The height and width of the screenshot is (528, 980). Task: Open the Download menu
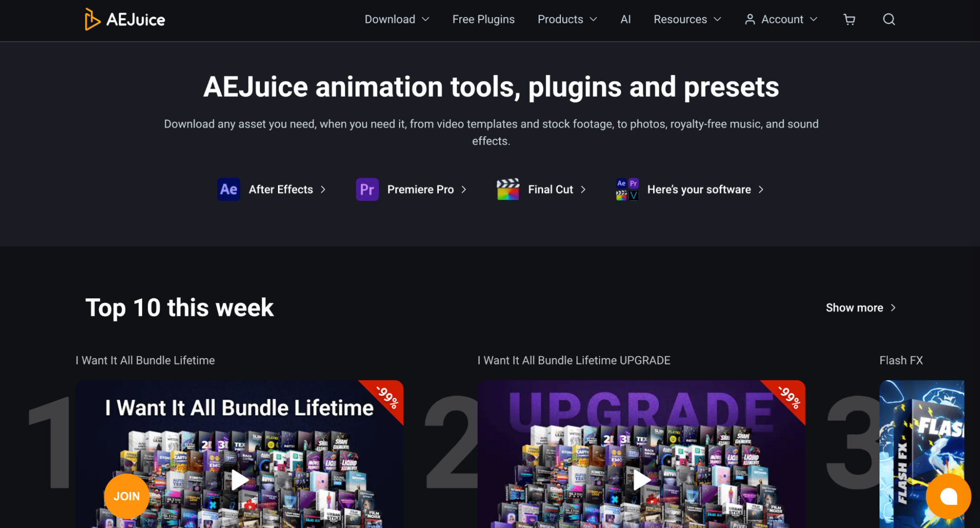point(397,19)
